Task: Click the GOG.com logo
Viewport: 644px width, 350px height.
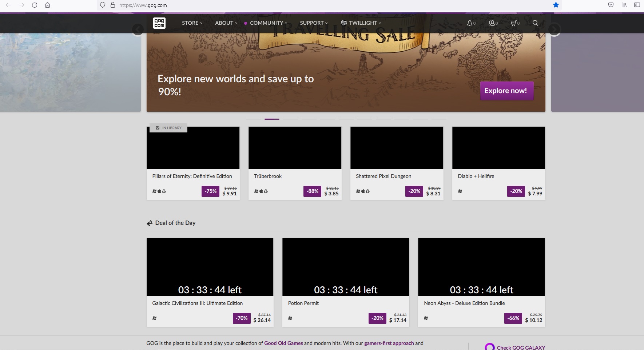Action: (159, 23)
